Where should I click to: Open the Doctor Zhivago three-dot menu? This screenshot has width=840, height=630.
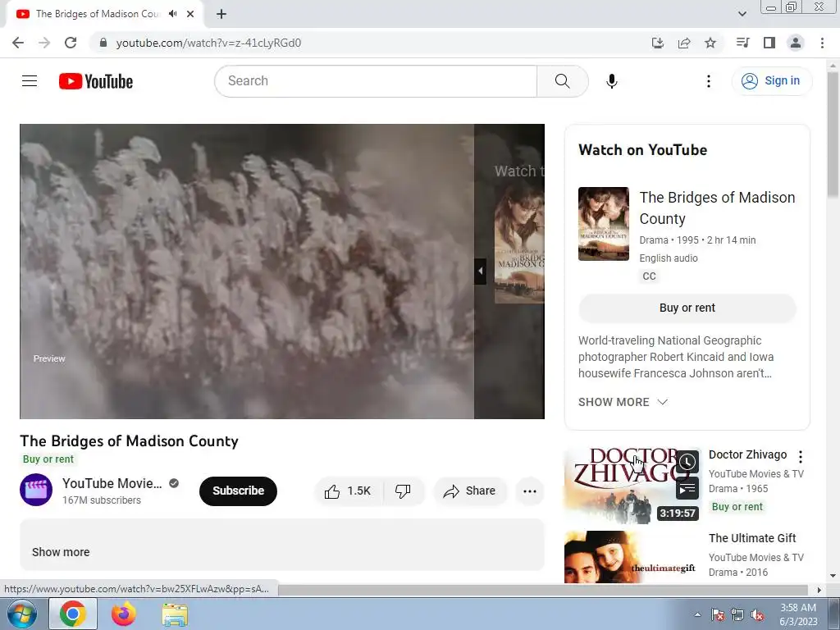pos(801,456)
